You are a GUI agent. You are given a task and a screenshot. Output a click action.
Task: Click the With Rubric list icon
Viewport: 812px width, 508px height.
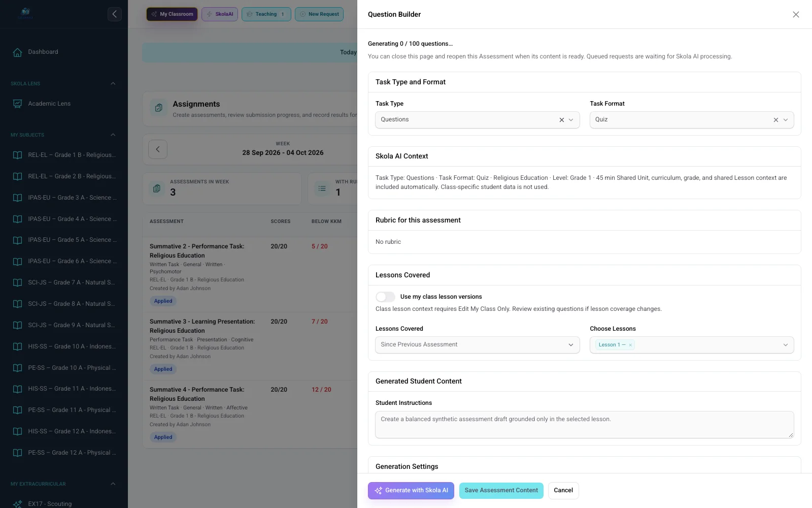click(322, 188)
